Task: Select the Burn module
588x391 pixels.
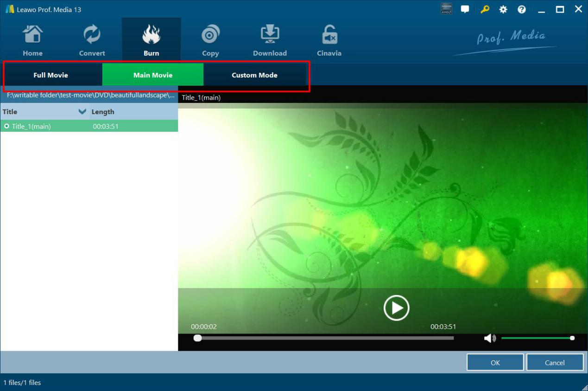Action: pyautogui.click(x=151, y=41)
